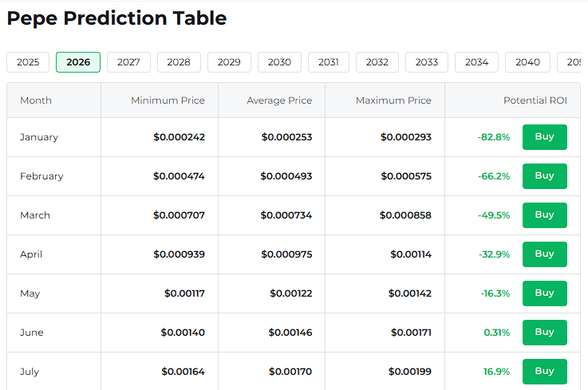Click Buy in the February row
The image size is (588, 390).
[544, 176]
